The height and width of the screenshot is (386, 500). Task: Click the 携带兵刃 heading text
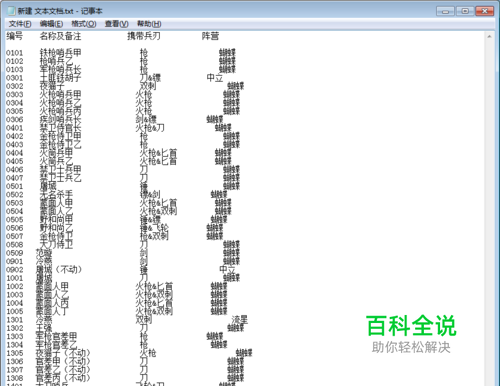[x=144, y=36]
